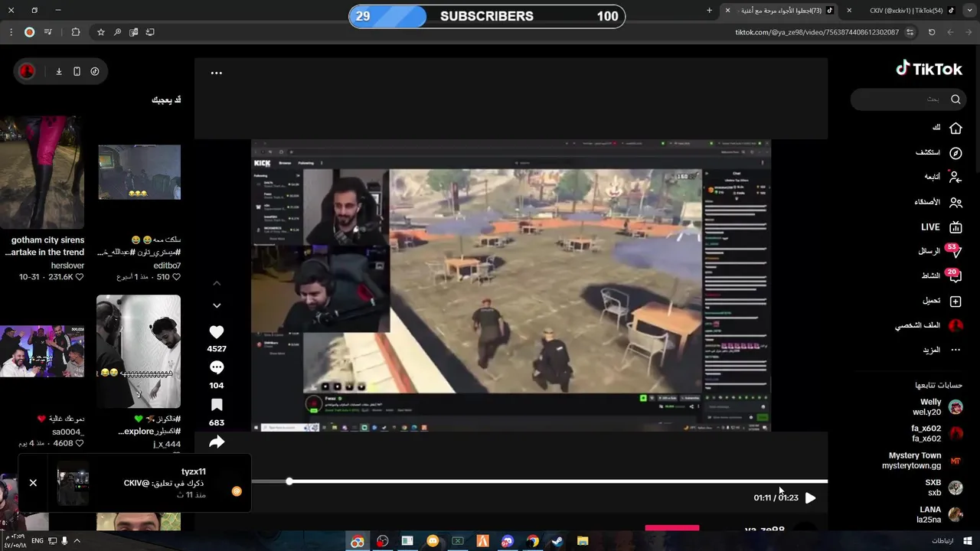The image size is (980, 551).
Task: Open the Mystery Town followed account
Action: pyautogui.click(x=922, y=461)
